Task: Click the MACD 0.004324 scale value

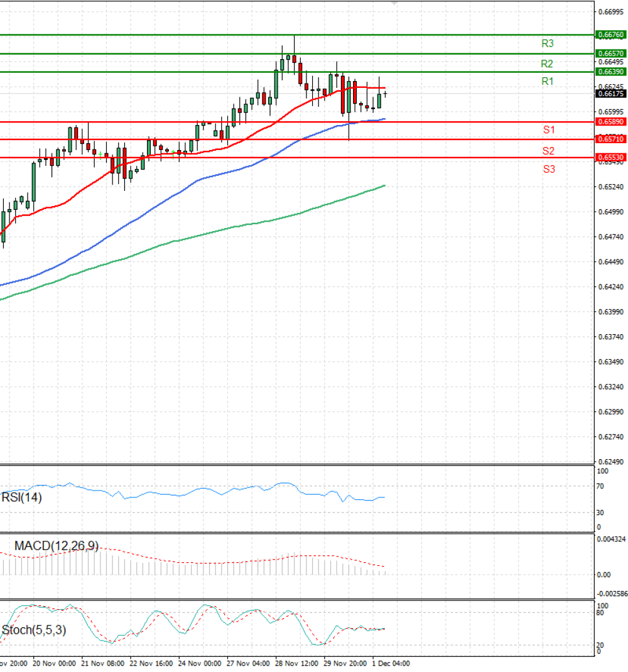Action: pos(611,539)
